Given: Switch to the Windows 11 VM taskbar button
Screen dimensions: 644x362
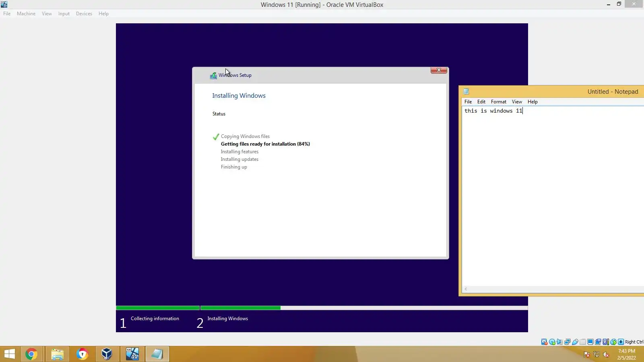Looking at the screenshot, I should pos(132,354).
